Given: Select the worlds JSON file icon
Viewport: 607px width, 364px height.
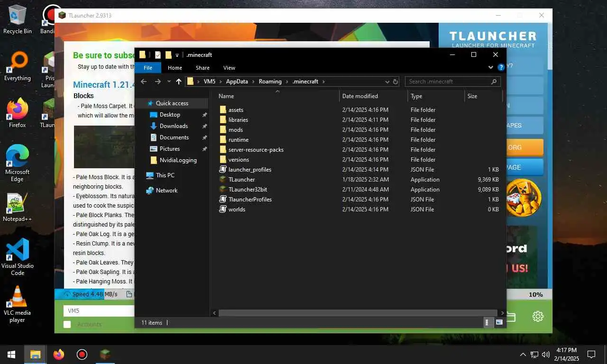Looking at the screenshot, I should point(223,209).
